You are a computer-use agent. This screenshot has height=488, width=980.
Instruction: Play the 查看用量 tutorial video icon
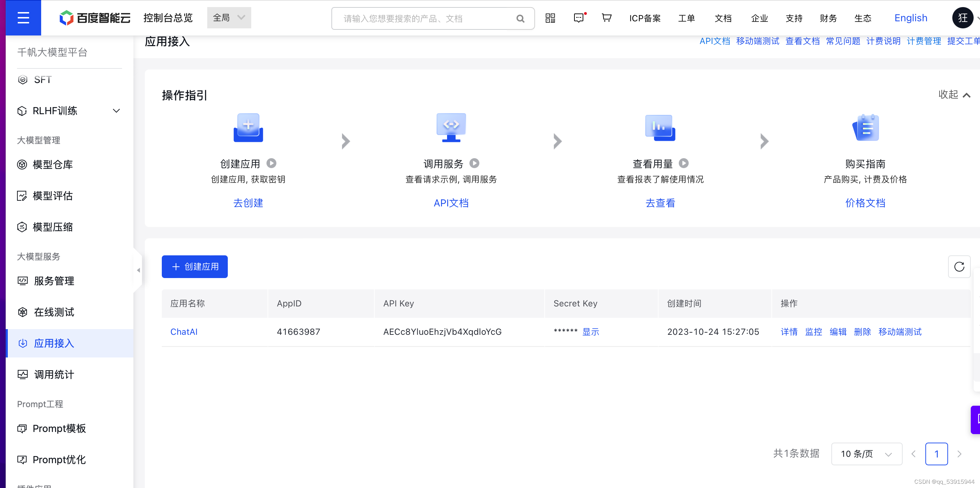684,163
